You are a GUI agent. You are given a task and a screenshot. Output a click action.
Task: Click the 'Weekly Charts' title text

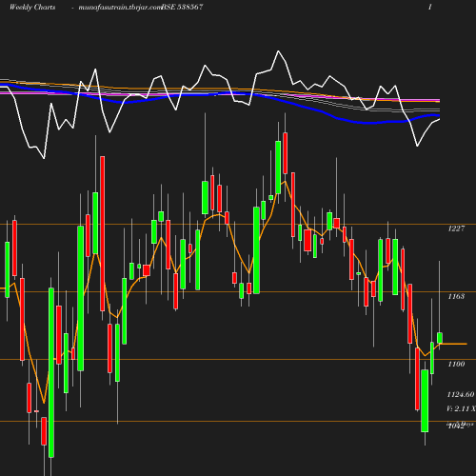click(x=32, y=8)
